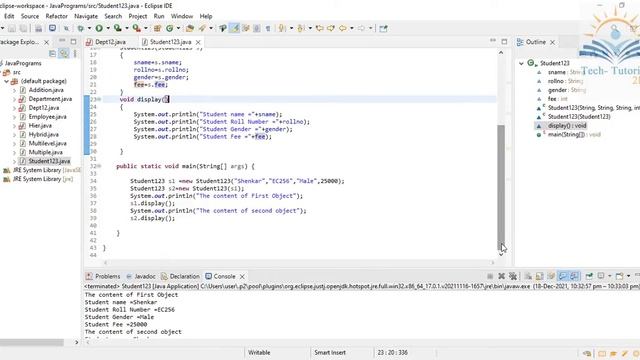Collapse the default package node
640x360 pixels.
(x=7, y=81)
